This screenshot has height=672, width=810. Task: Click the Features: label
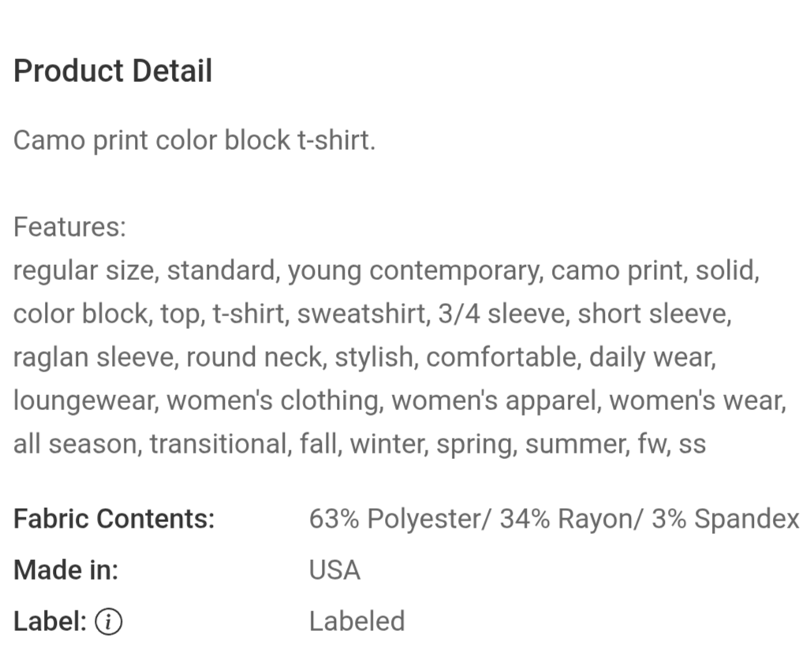pos(69,226)
